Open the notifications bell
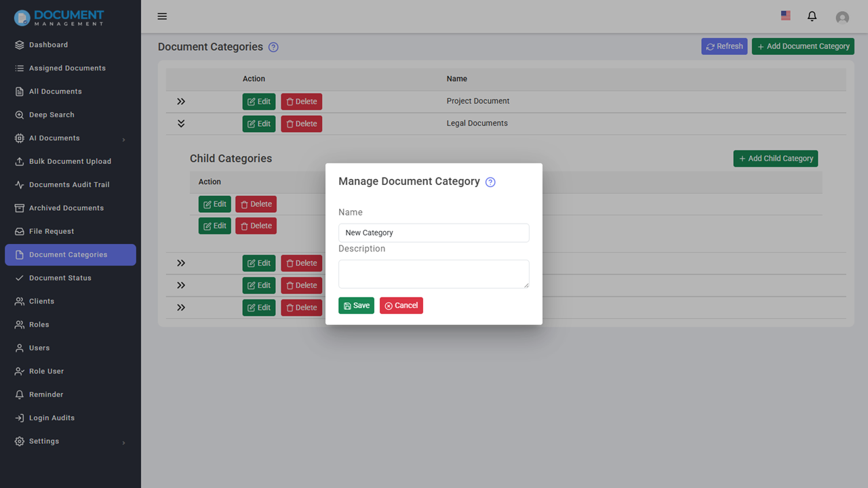This screenshot has width=868, height=488. (x=812, y=16)
